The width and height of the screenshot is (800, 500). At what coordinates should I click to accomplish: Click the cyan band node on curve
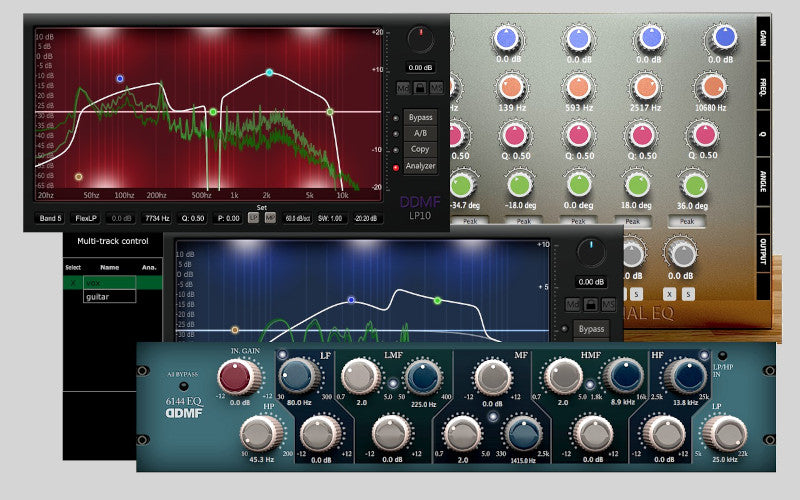click(x=269, y=73)
